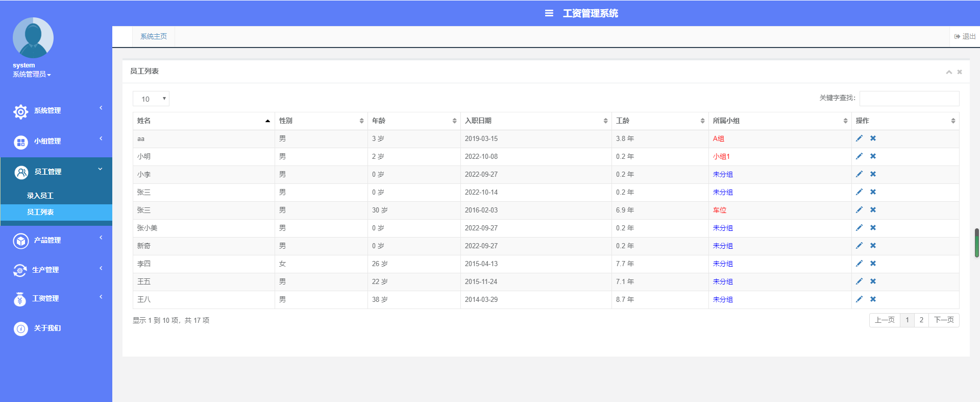Open 录入员工 in the sidebar
This screenshot has width=980, height=402.
pyautogui.click(x=40, y=196)
